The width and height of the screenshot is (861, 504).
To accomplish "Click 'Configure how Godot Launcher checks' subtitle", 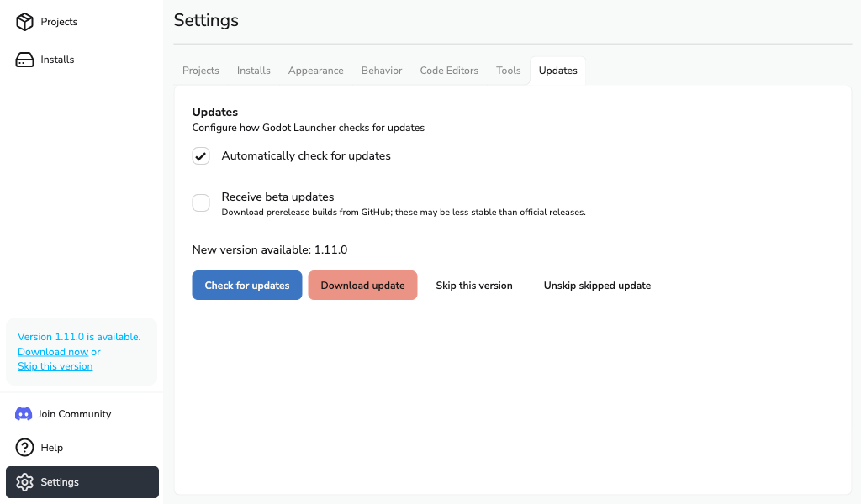I will coord(308,128).
